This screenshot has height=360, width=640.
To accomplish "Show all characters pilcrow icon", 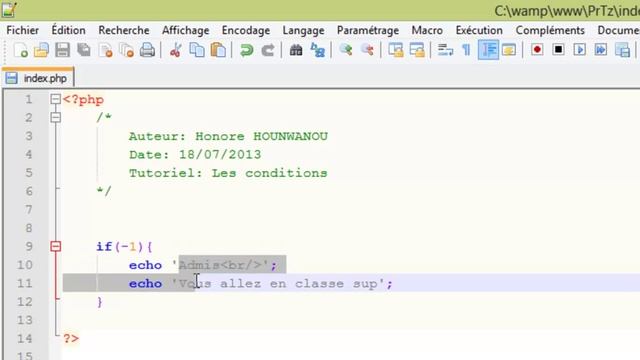I will click(x=466, y=50).
